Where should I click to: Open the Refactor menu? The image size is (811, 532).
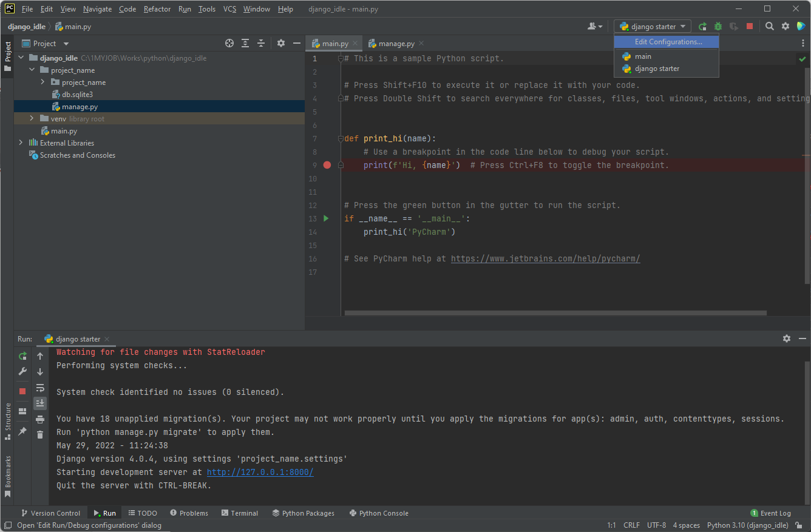click(157, 9)
